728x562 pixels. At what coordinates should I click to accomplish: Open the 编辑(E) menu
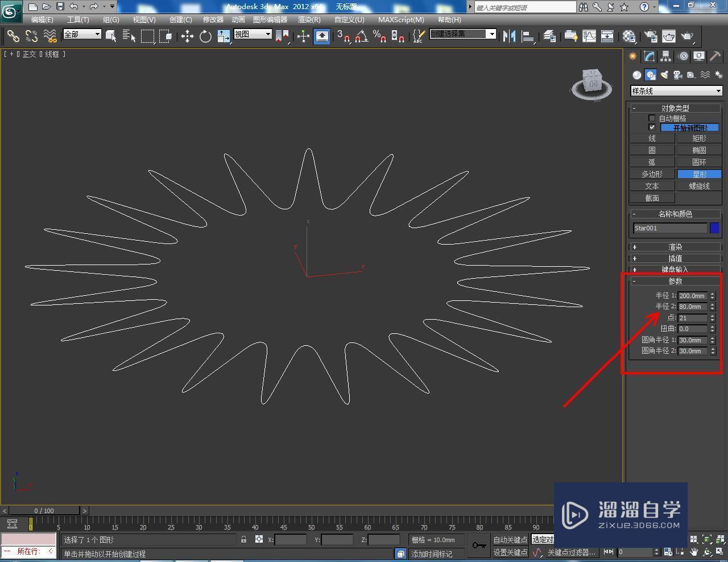click(x=42, y=19)
